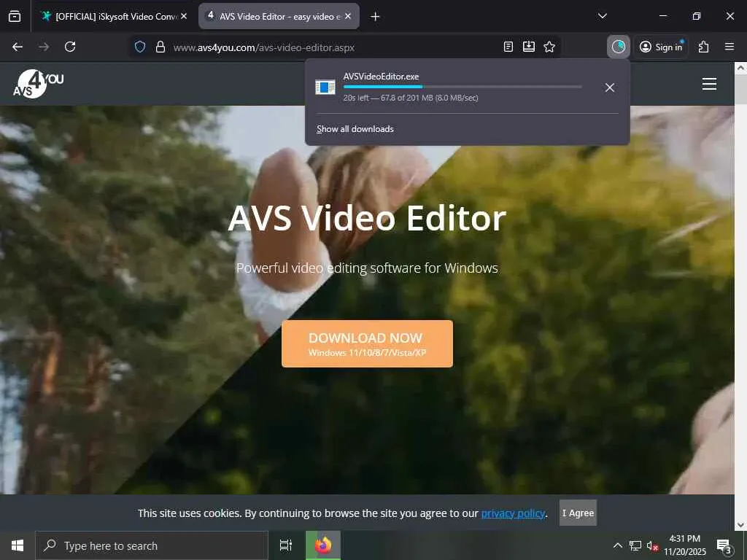Image resolution: width=747 pixels, height=560 pixels.
Task: Open Firefox View recent browsing icon
Action: point(15,16)
